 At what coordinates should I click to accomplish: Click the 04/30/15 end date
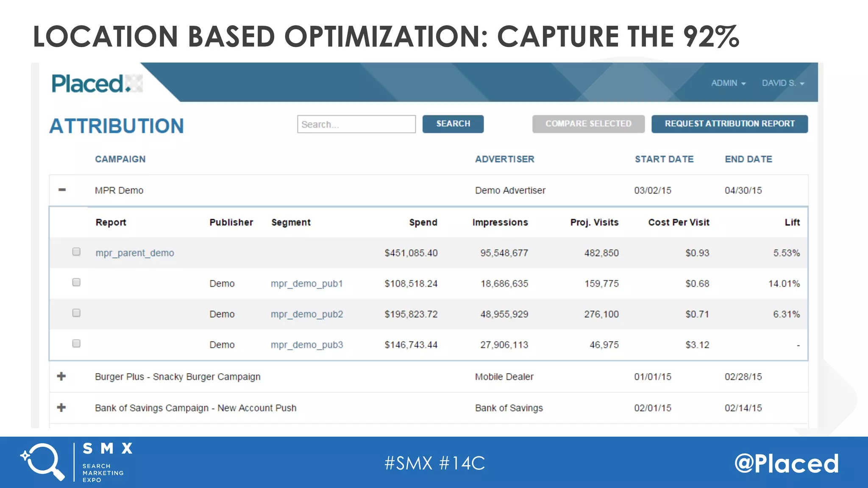click(743, 190)
